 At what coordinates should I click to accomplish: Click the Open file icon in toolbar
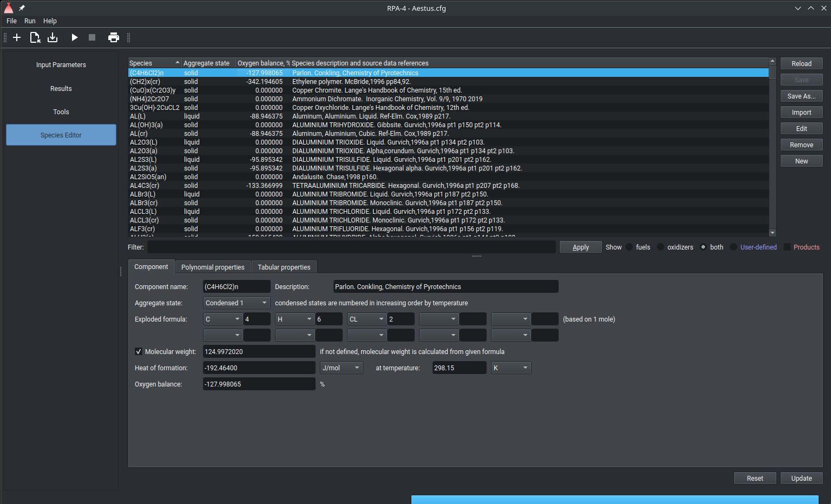(x=35, y=37)
